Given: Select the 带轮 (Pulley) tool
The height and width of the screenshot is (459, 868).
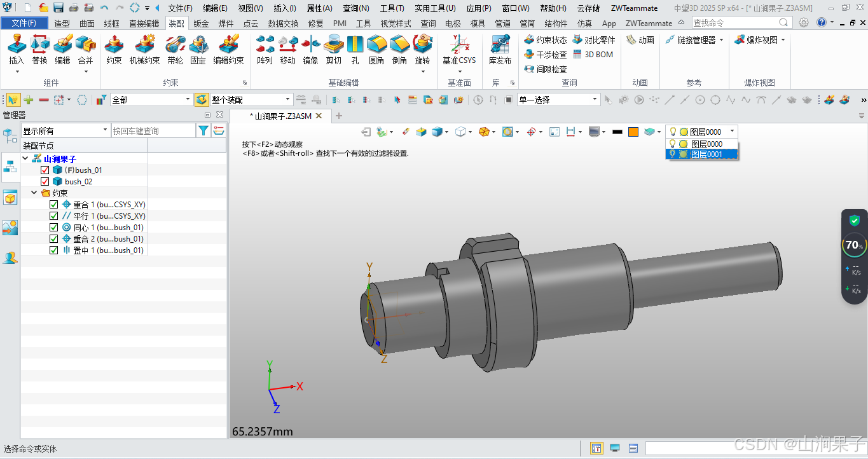Looking at the screenshot, I should click(175, 45).
